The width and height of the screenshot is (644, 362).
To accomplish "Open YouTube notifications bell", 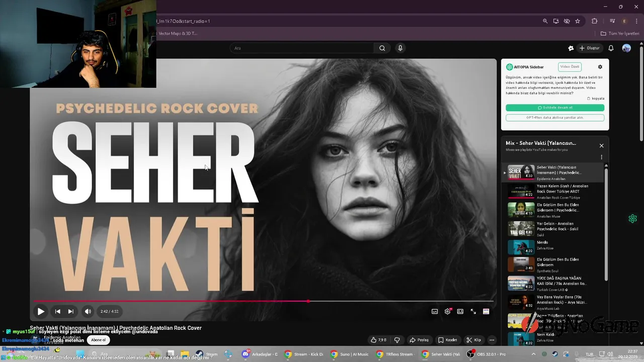I will click(611, 48).
